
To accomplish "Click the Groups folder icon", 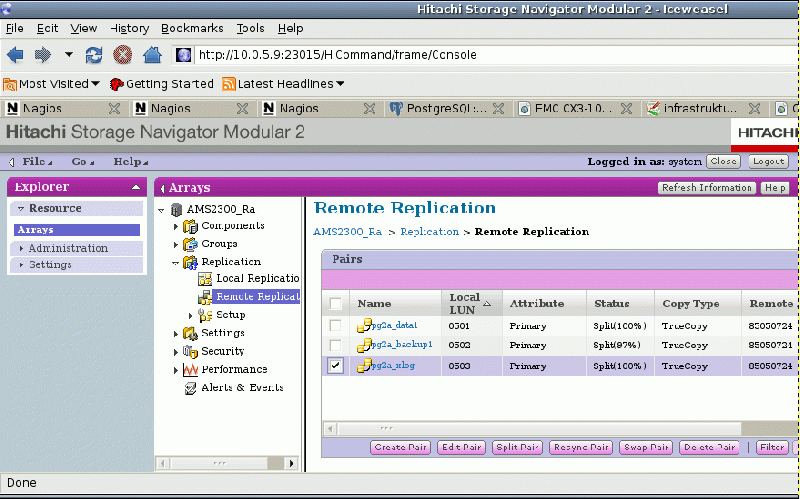I will [190, 244].
